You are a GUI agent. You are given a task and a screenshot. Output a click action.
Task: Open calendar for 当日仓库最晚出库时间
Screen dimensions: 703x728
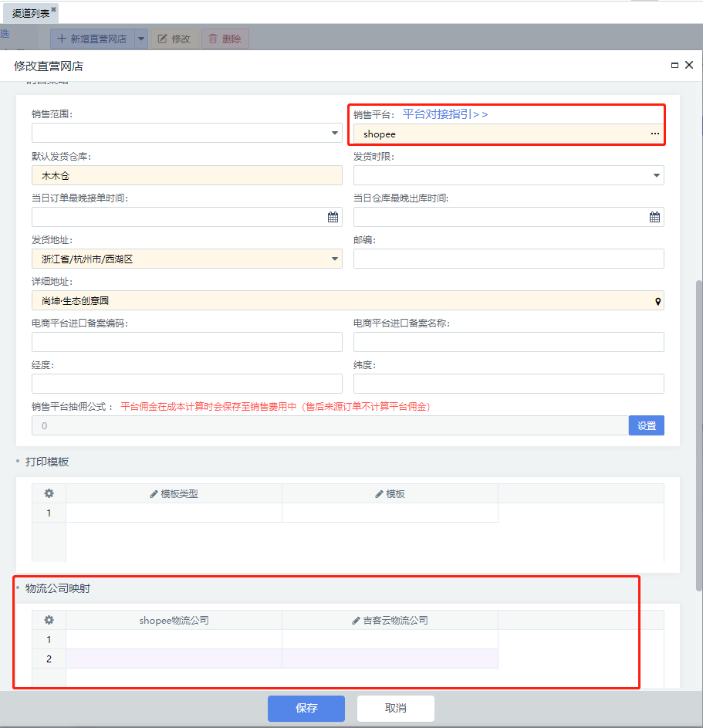point(654,218)
